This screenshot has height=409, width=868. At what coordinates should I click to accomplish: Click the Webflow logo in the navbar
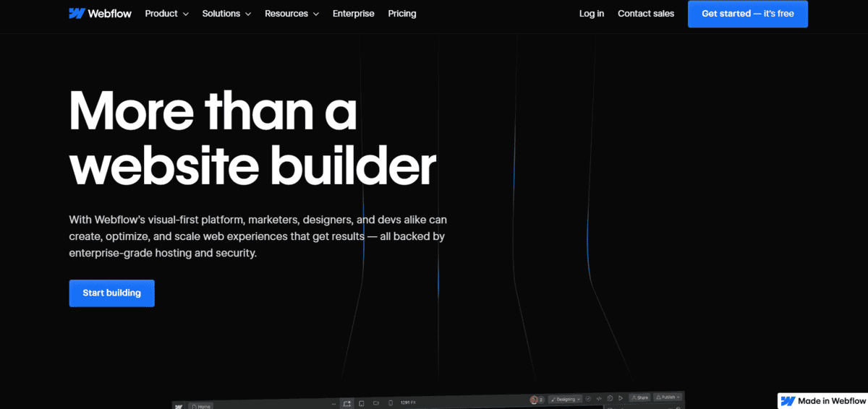tap(100, 14)
